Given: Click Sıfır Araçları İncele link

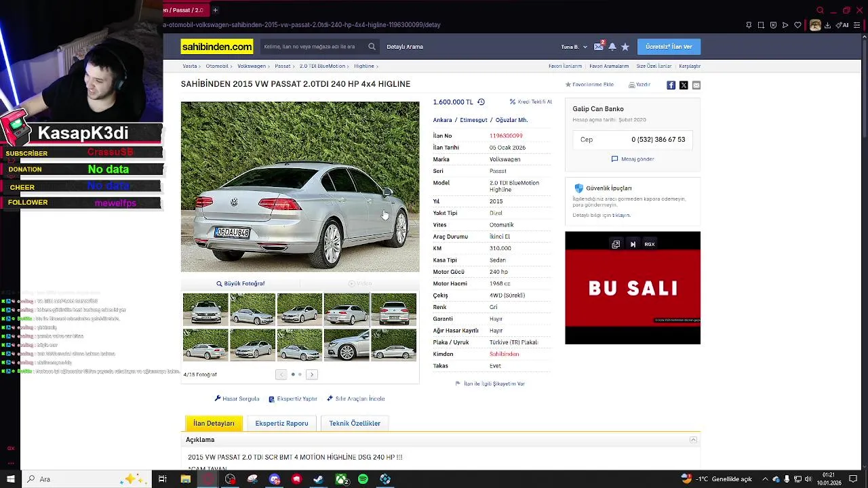Looking at the screenshot, I should pos(355,399).
